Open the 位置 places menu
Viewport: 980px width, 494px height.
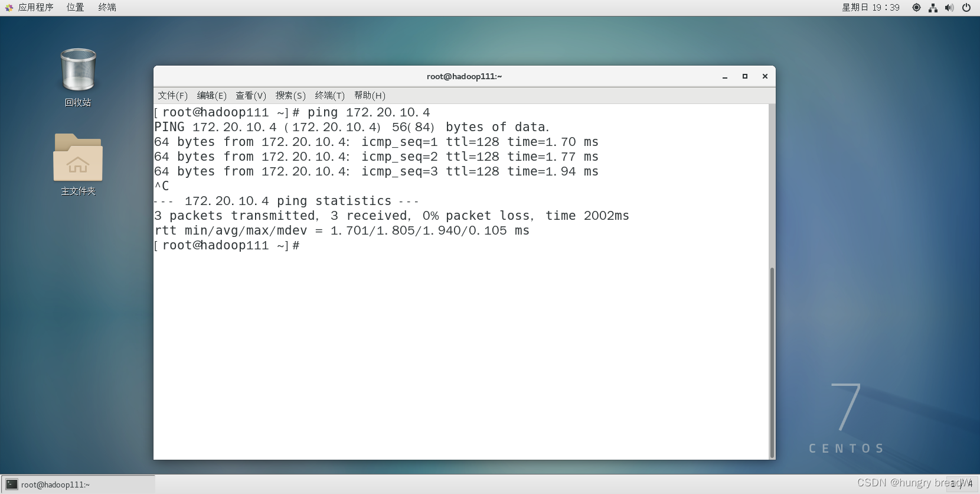[75, 8]
